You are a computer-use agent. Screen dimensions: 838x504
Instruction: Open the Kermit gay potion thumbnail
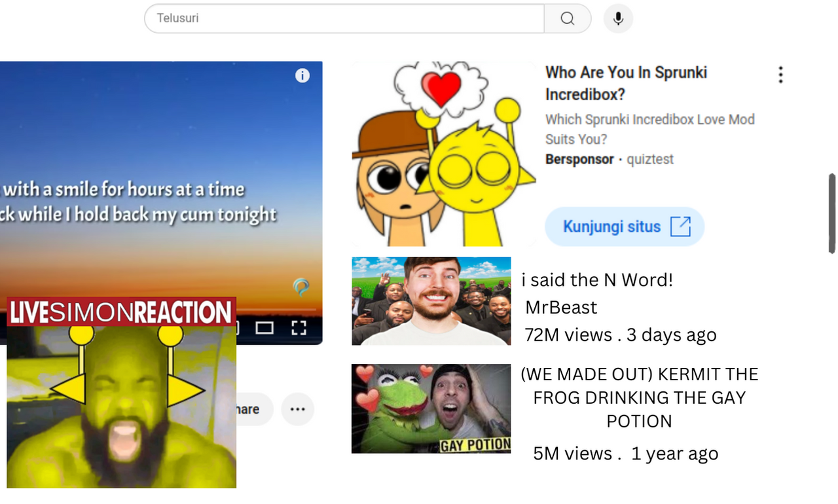coord(431,408)
